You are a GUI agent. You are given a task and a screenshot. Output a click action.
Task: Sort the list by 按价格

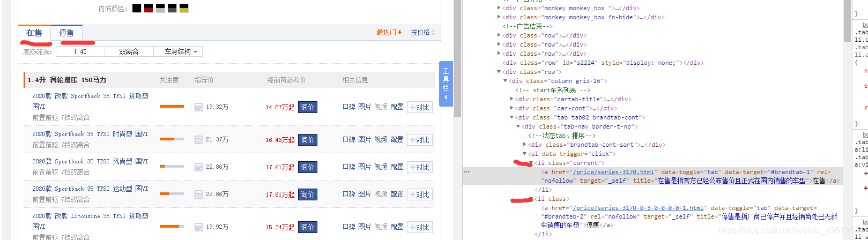click(x=423, y=32)
